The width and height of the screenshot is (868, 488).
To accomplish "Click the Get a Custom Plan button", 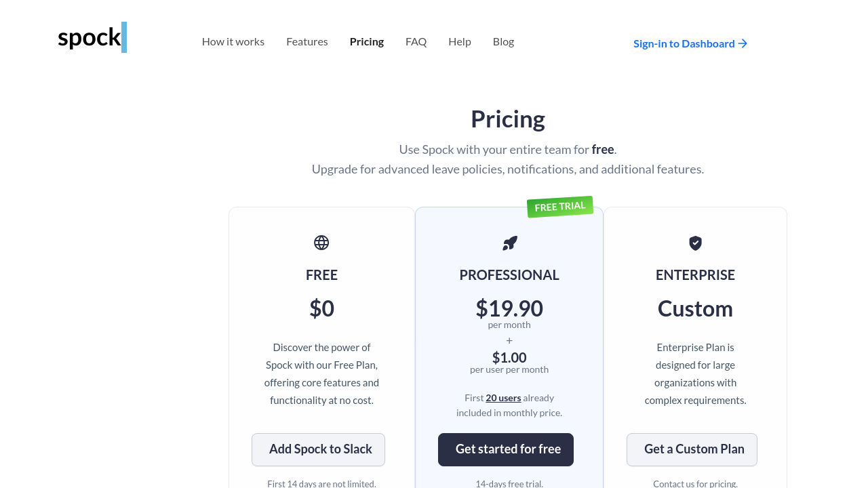I will click(692, 449).
